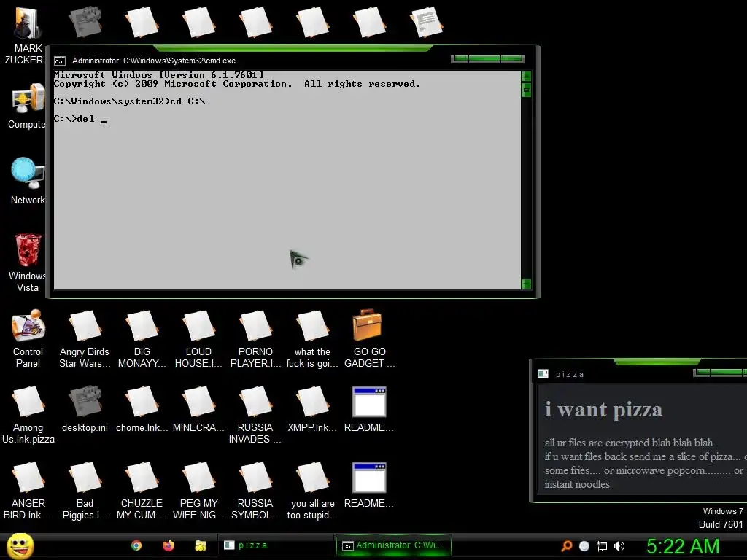Click the cmd.exe title bar system icon
The width and height of the screenshot is (747, 560).
[x=60, y=61]
